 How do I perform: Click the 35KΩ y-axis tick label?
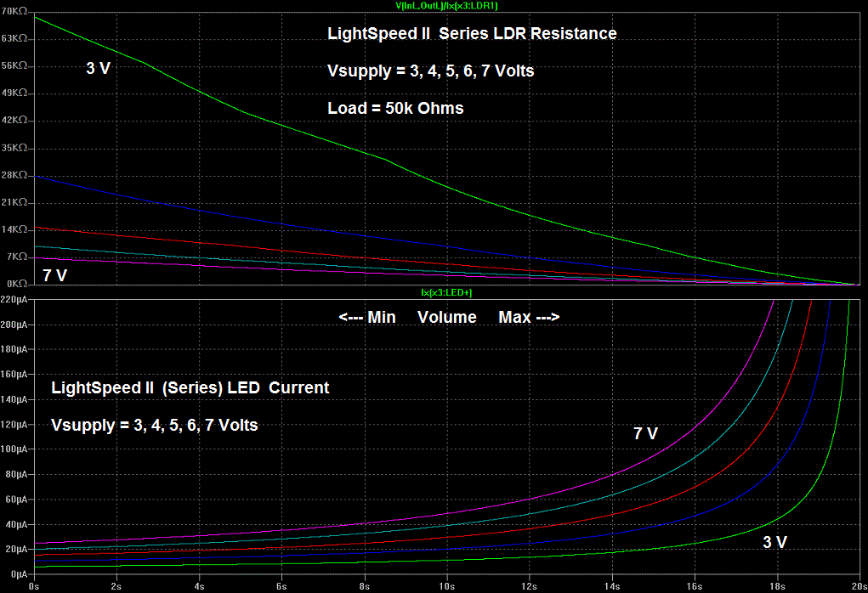point(14,148)
